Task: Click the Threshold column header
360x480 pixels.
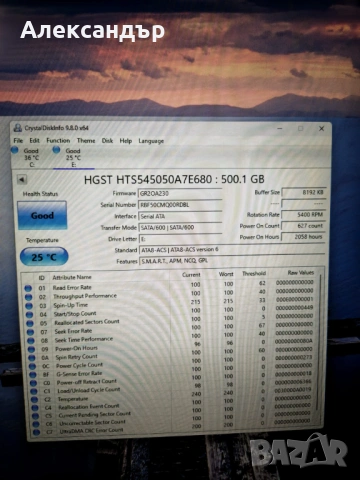Action: (x=254, y=273)
